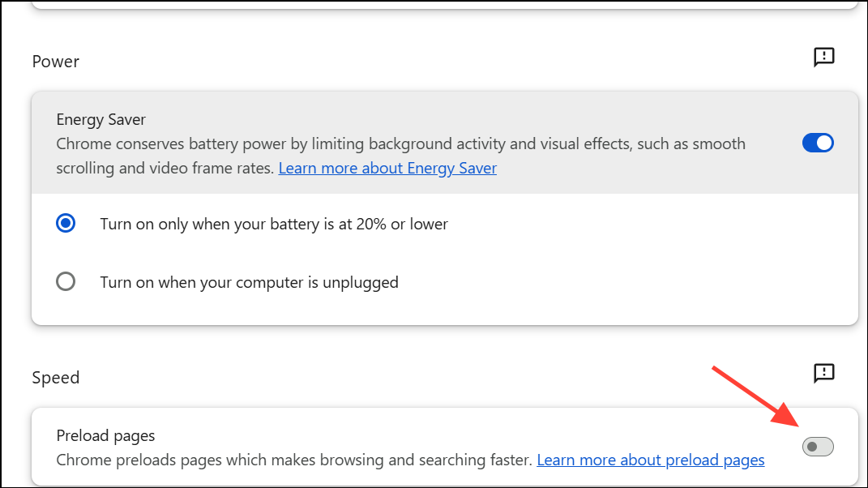
Task: Select the computer unplugged radio button
Action: pyautogui.click(x=66, y=282)
